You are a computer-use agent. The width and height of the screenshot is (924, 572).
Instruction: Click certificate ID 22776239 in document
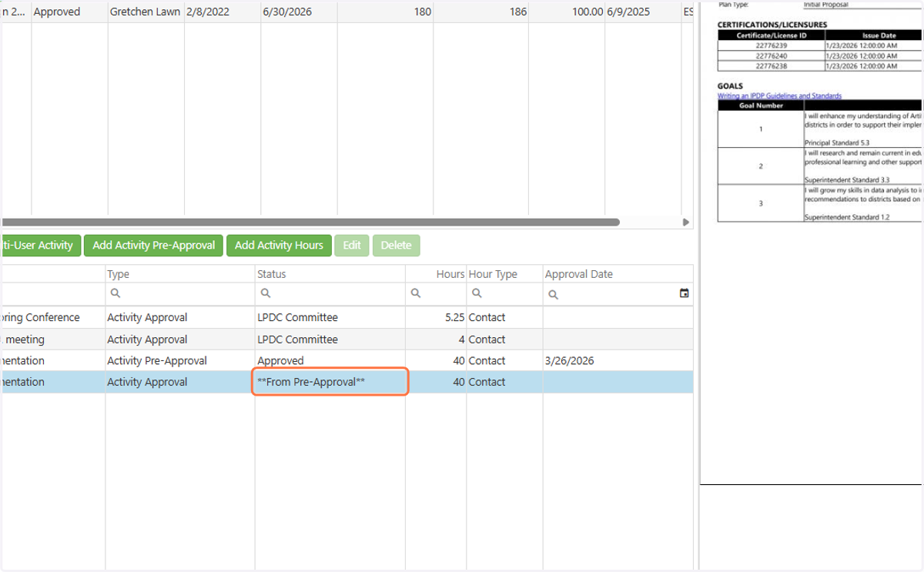pyautogui.click(x=771, y=45)
